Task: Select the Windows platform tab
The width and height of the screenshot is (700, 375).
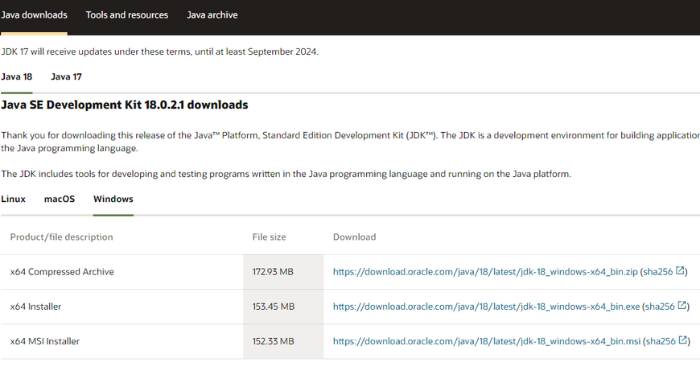Action: tap(113, 199)
